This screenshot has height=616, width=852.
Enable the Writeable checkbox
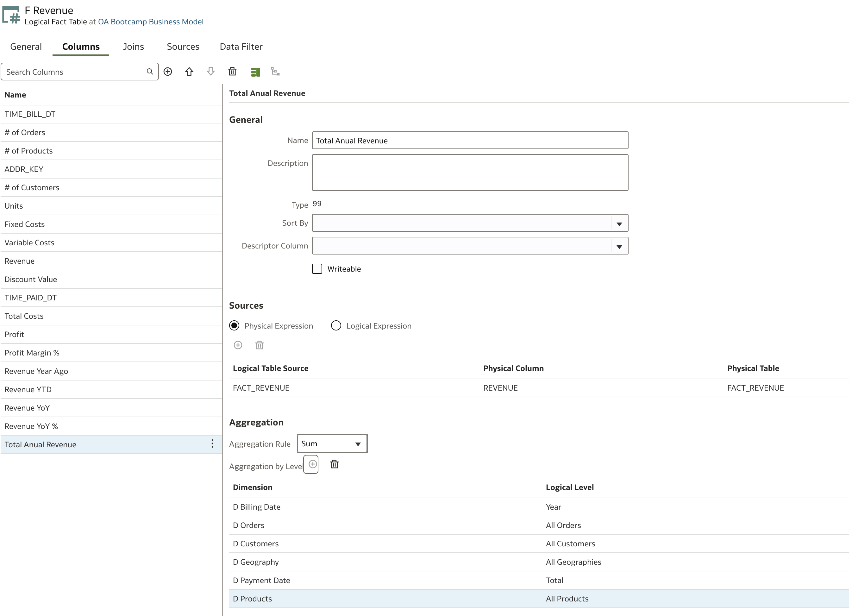317,269
